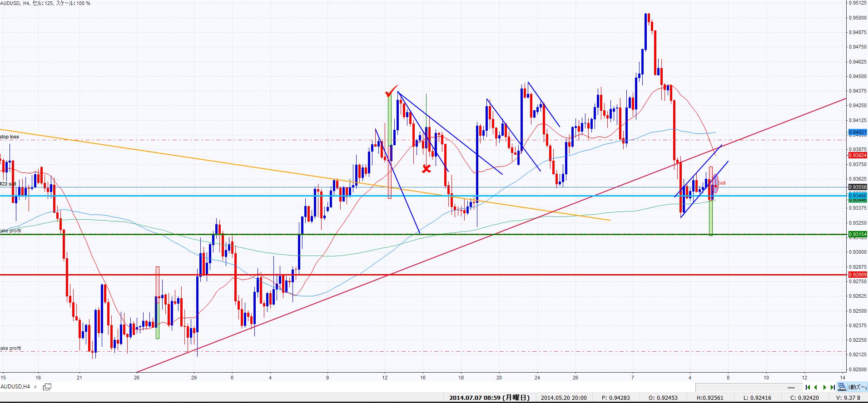Click the status bar date 2014.07.07 field
This screenshot has height=403, width=868.
click(489, 398)
